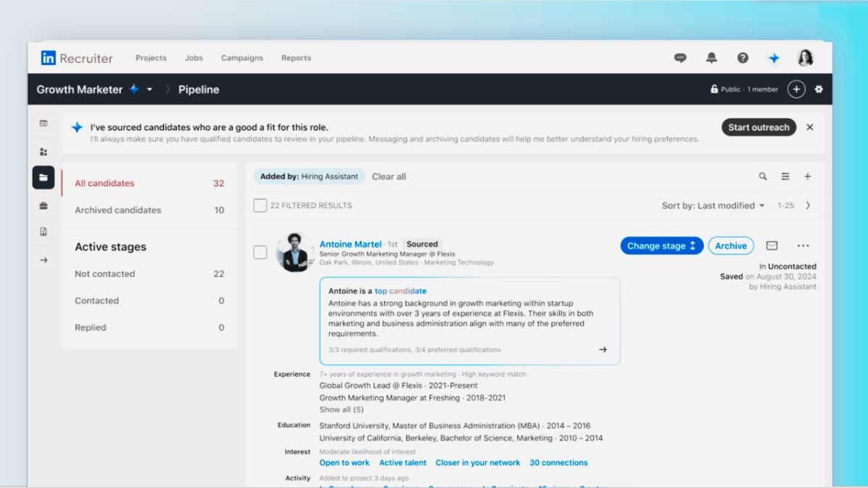Click the Start outreach button
868x488 pixels.
point(759,127)
